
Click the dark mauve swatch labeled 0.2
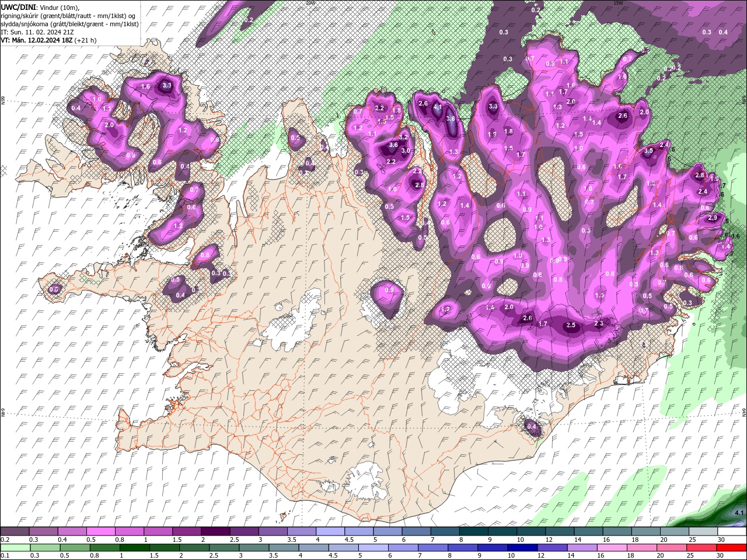(x=15, y=531)
